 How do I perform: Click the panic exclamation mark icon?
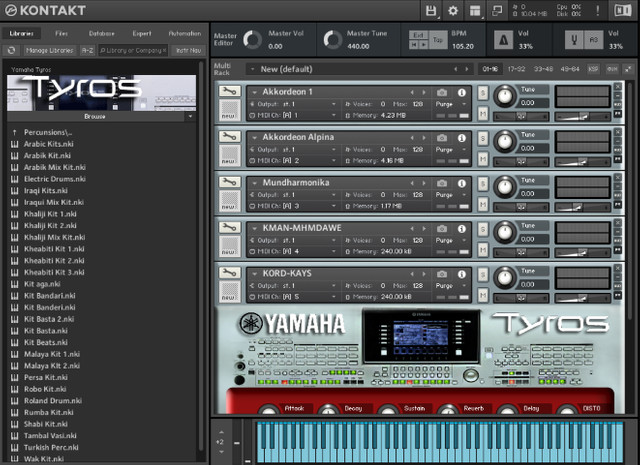[x=598, y=11]
